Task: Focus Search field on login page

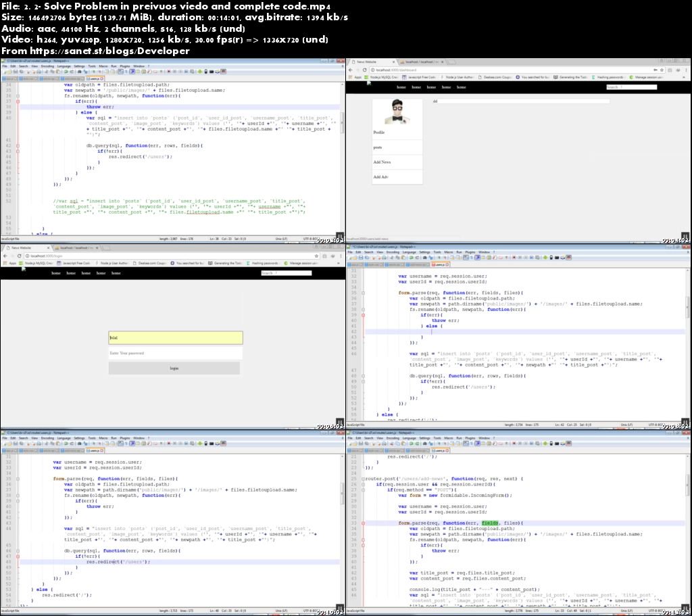Action: [287, 273]
